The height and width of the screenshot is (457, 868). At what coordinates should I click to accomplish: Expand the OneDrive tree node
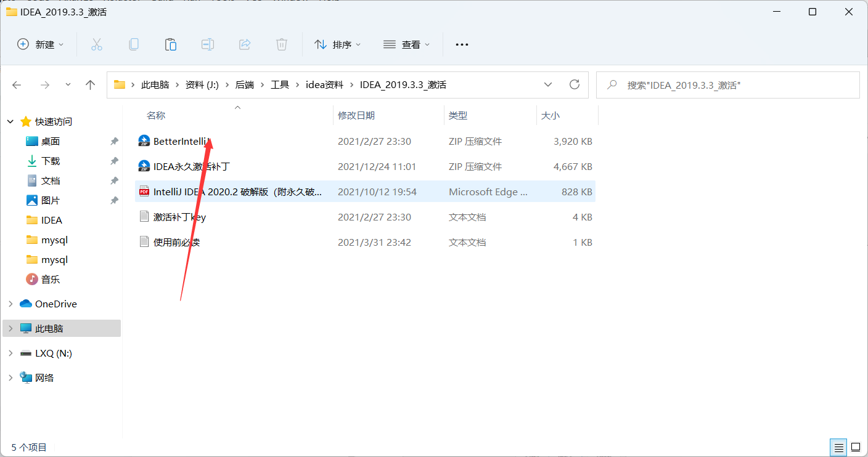tap(10, 304)
